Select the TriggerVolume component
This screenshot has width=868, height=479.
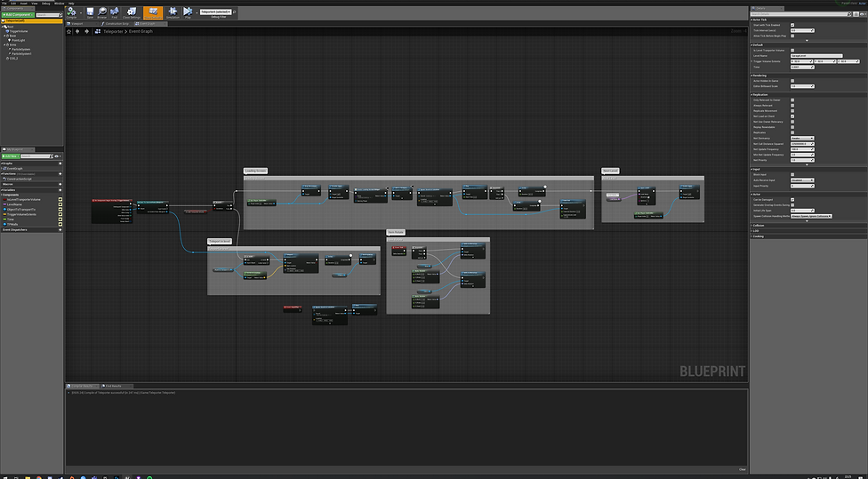click(x=19, y=31)
